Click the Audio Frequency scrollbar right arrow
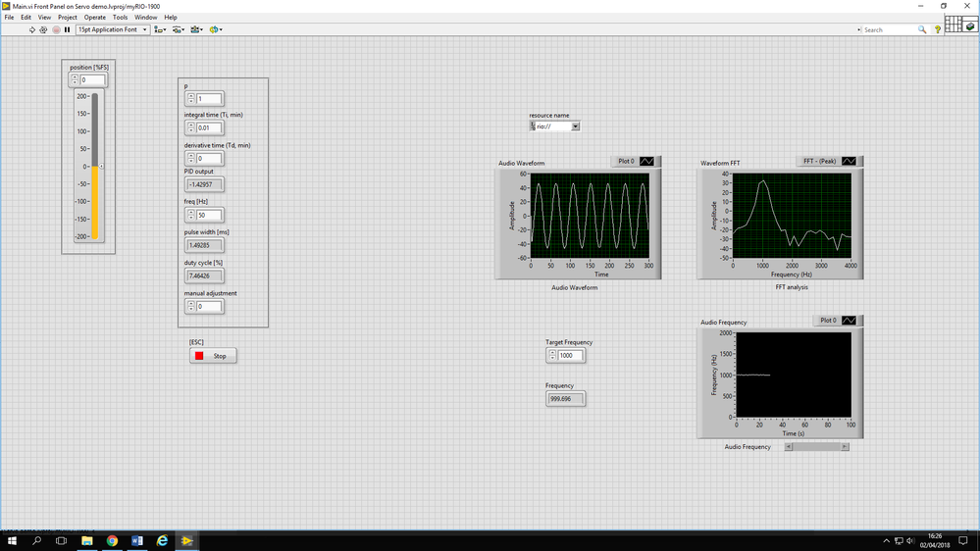The height and width of the screenshot is (551, 980). tap(845, 447)
